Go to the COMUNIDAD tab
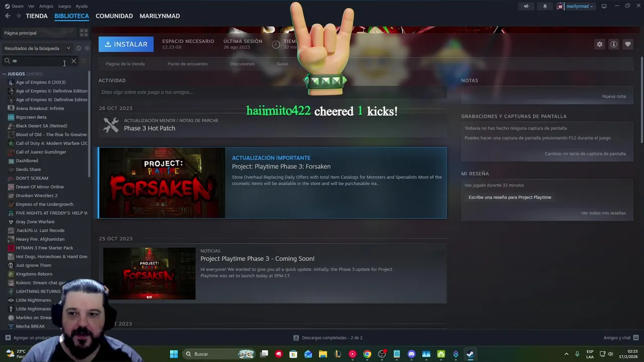Screen dimensions: 644x362 tap(114, 16)
